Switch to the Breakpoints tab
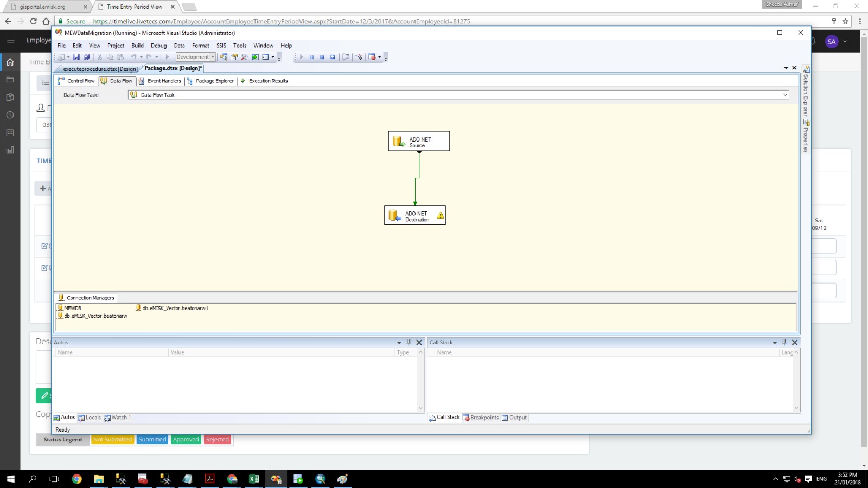The image size is (868, 488). [x=481, y=418]
